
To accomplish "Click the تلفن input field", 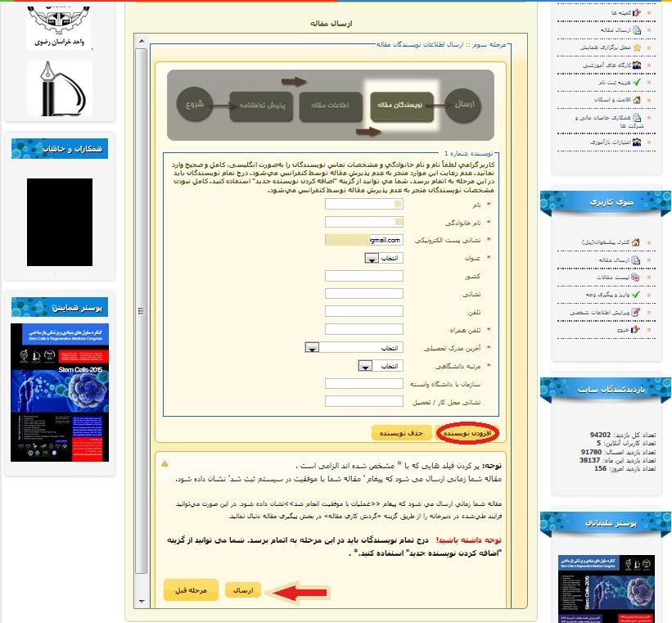I will 364,311.
